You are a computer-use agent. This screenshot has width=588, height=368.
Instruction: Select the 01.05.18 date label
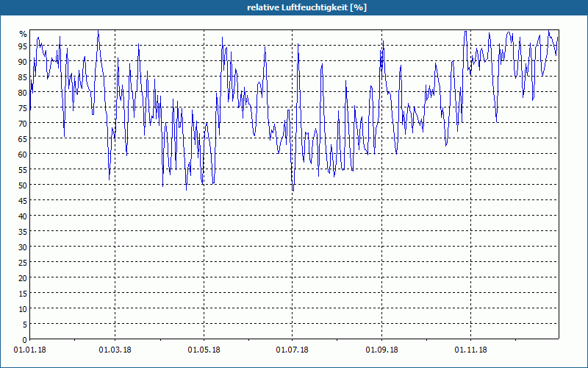[204, 350]
